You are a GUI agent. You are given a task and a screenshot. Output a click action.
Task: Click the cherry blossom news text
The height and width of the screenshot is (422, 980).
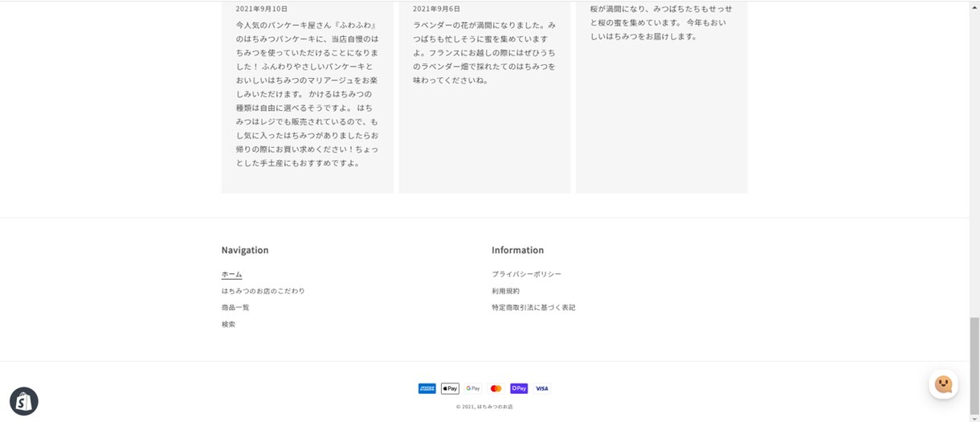coord(661,23)
